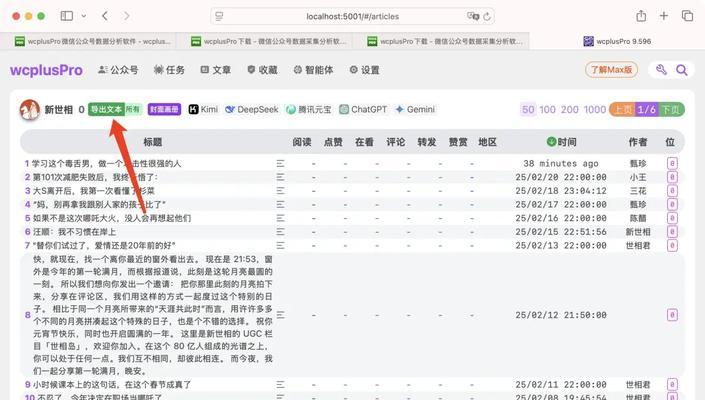Show the tab overview icon
The image size is (705, 400).
pyautogui.click(x=687, y=16)
